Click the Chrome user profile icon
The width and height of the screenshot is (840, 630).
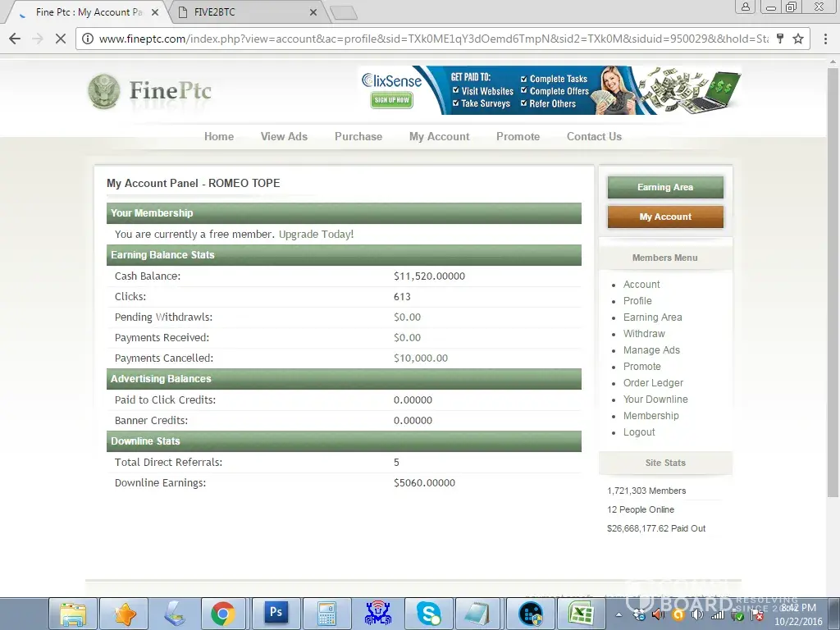pos(745,7)
